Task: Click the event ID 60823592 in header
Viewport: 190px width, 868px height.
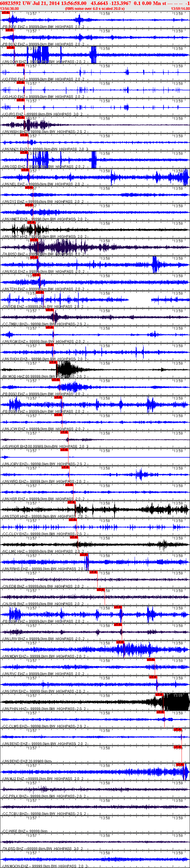Action: 11,3
